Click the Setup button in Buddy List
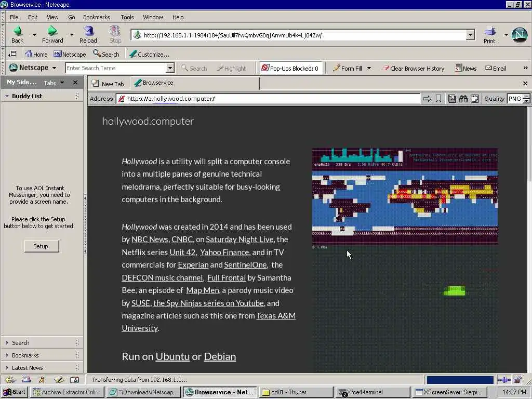This screenshot has width=532, height=399. (x=41, y=246)
